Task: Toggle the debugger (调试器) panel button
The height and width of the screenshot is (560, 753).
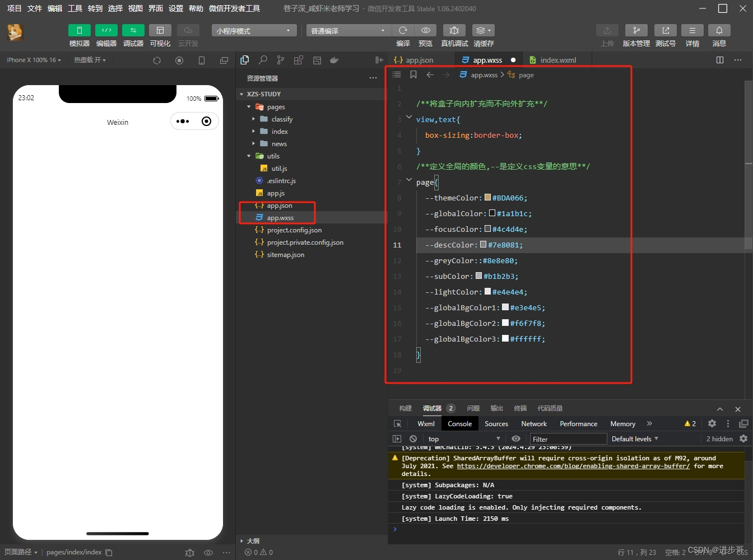Action: [133, 30]
